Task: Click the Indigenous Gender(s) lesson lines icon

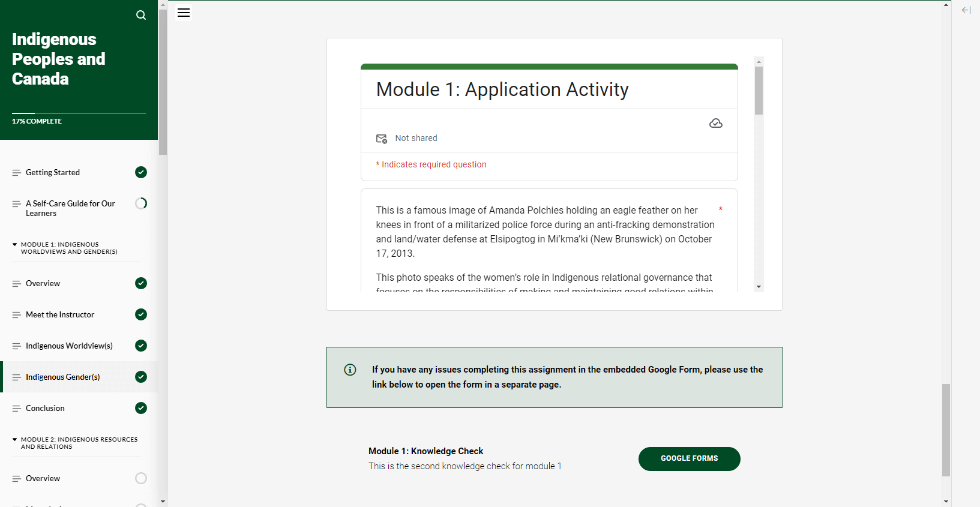Action: pyautogui.click(x=17, y=377)
